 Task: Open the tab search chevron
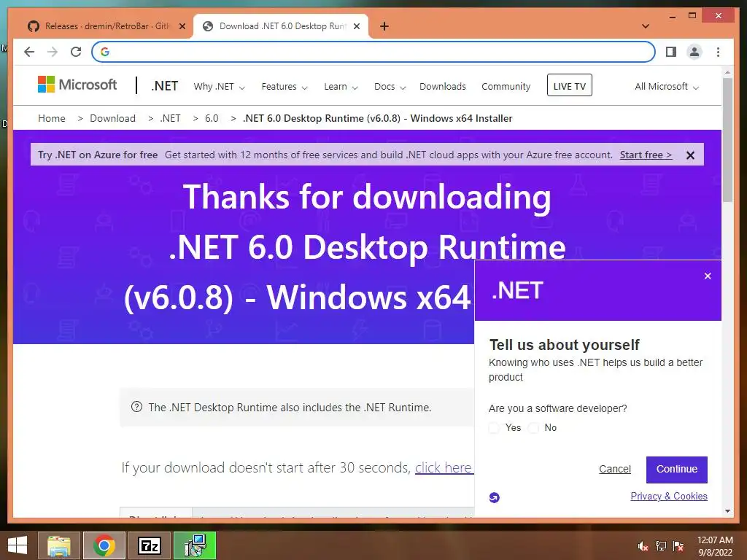pyautogui.click(x=646, y=26)
